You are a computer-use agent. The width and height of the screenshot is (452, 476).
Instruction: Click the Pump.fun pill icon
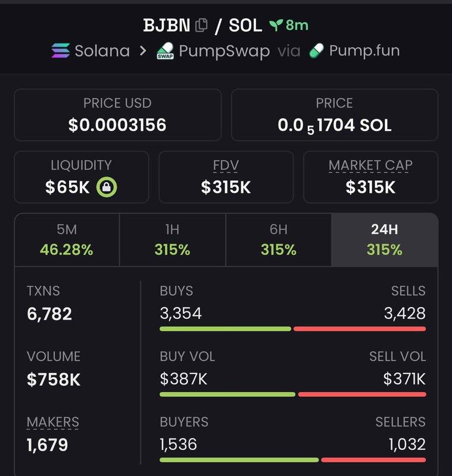click(x=316, y=51)
